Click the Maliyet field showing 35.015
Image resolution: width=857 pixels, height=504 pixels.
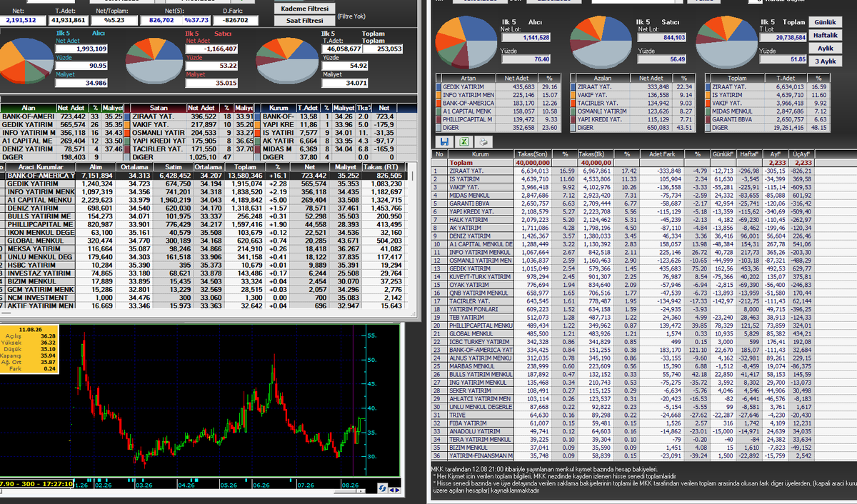click(x=211, y=83)
